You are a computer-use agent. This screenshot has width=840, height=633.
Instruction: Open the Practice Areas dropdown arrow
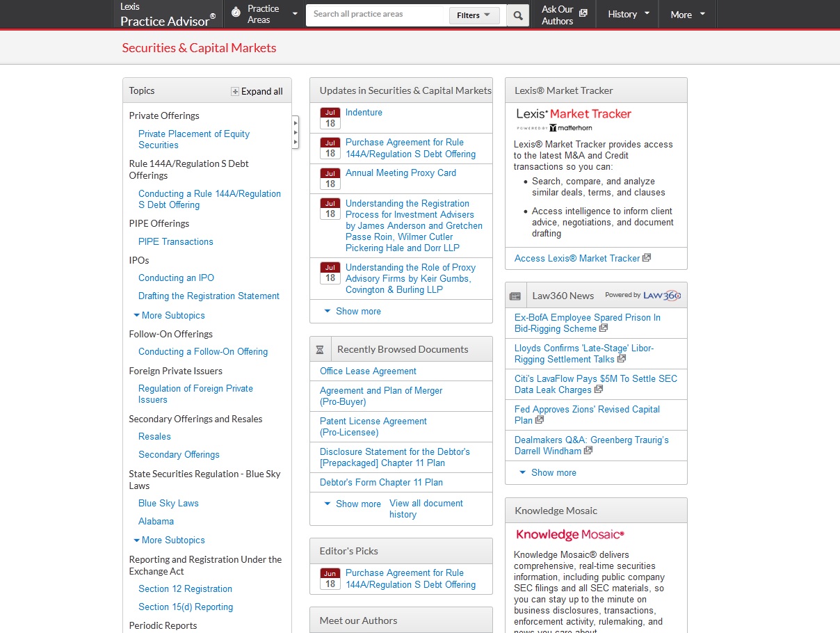click(295, 14)
